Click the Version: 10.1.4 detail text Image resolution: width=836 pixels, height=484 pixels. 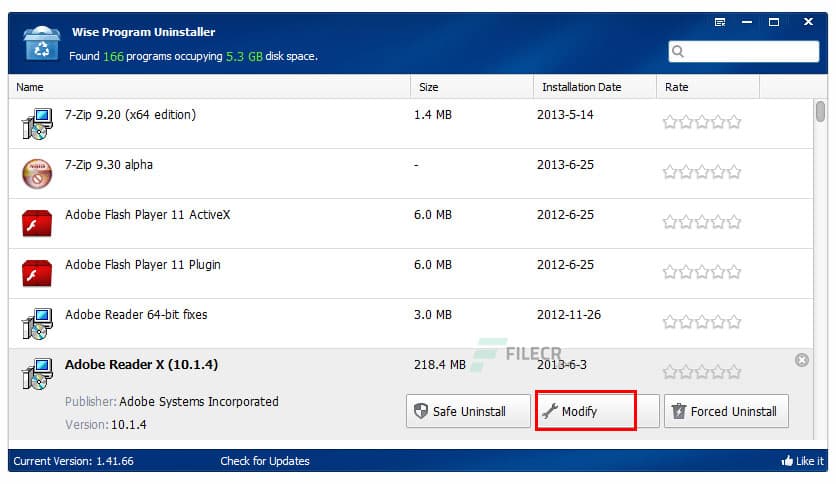point(106,425)
